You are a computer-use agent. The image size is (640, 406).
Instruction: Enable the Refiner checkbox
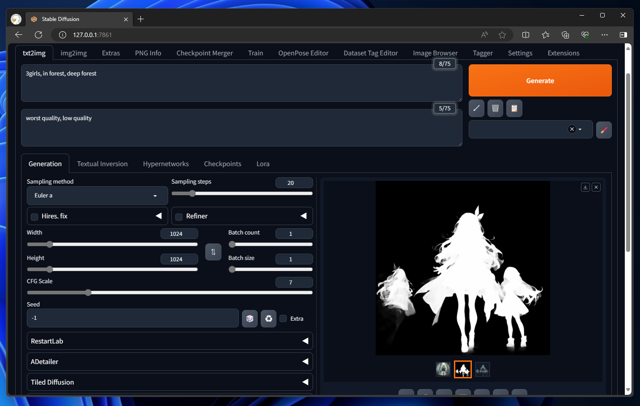point(179,217)
